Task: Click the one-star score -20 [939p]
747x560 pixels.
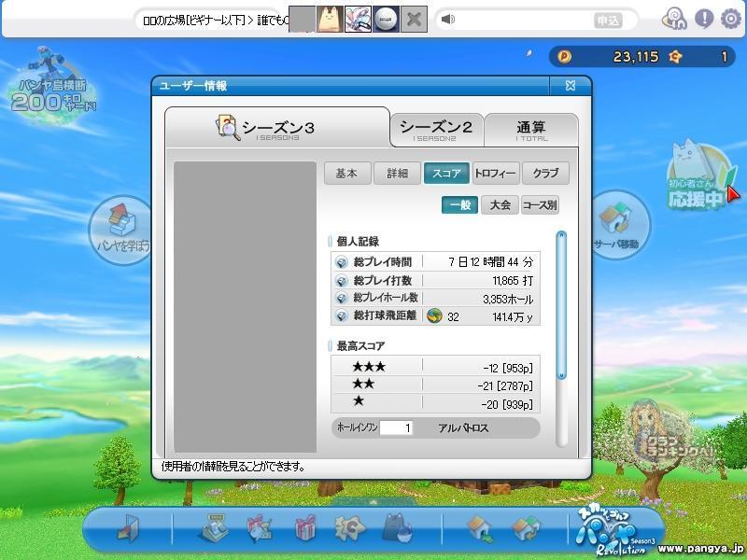Action: [x=507, y=404]
